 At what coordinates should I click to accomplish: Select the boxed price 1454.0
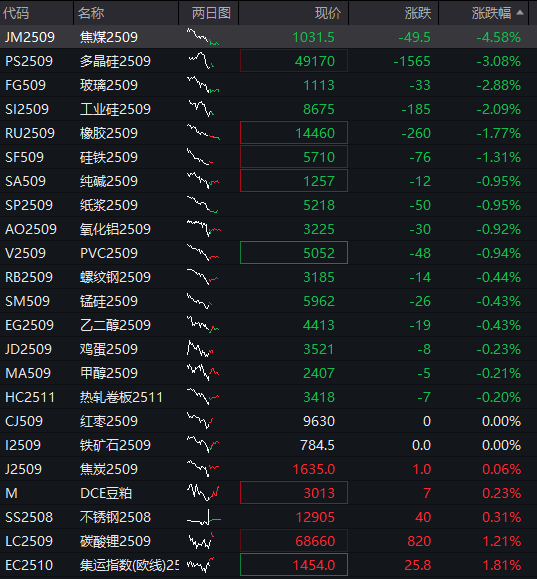tap(294, 565)
